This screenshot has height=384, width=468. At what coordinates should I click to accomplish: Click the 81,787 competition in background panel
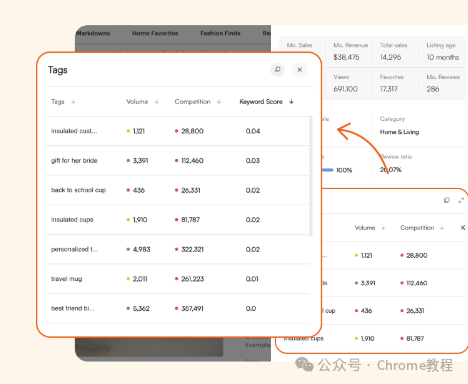coord(415,338)
